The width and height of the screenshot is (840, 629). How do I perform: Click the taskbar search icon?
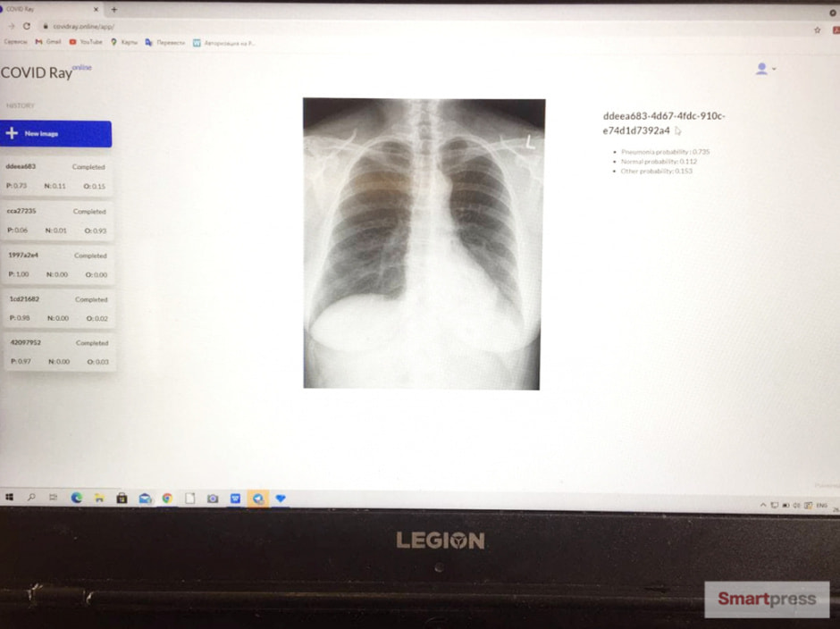(x=31, y=497)
